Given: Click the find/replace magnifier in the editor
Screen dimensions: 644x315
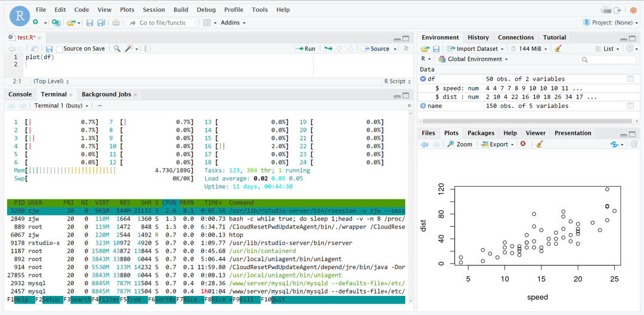Looking at the screenshot, I should 117,49.
